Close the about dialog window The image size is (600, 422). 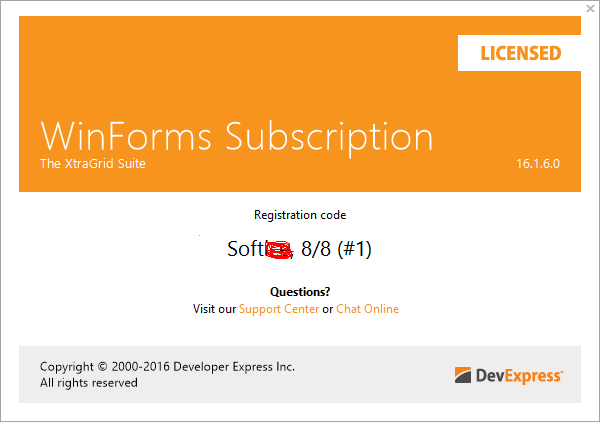[589, 9]
